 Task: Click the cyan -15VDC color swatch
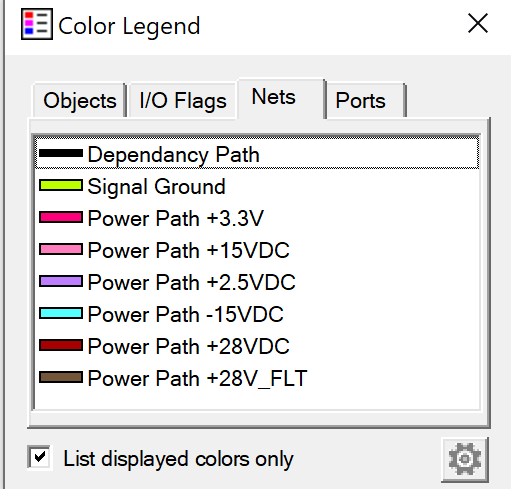(x=61, y=313)
